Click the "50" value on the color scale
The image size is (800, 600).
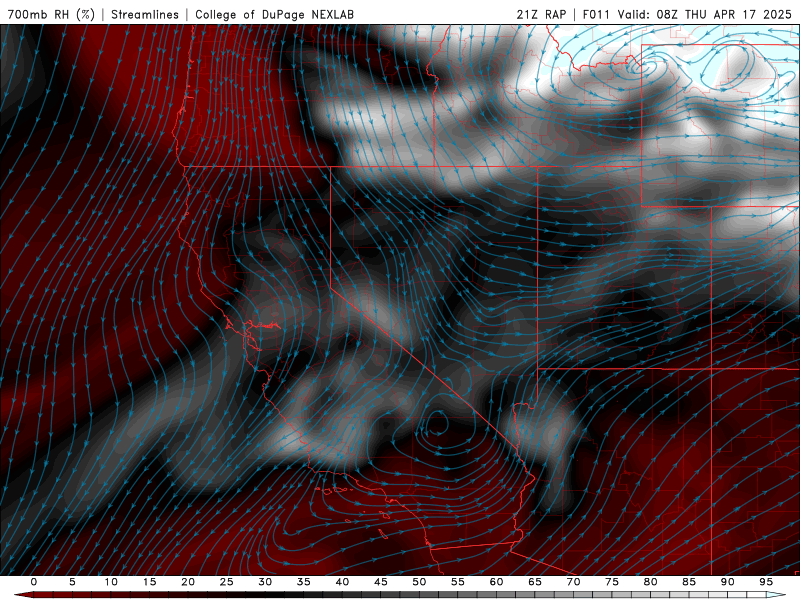[x=419, y=582]
